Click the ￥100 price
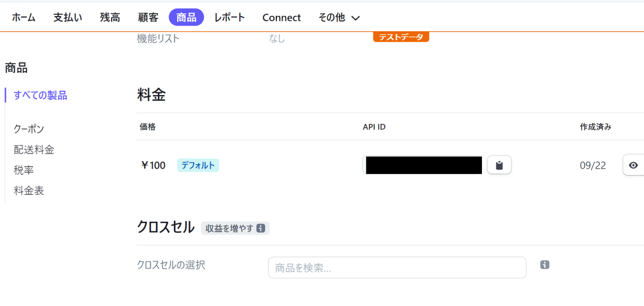The width and height of the screenshot is (644, 306). (x=153, y=165)
